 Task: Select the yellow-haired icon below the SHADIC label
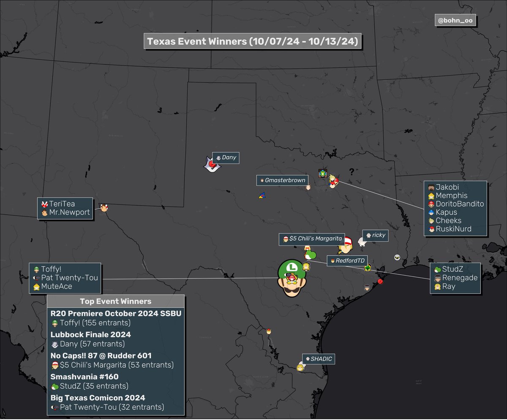[x=300, y=368]
